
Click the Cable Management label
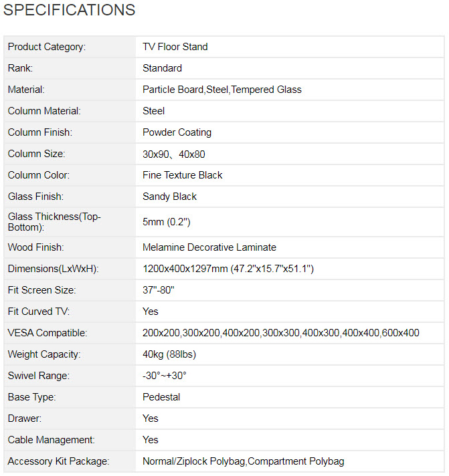tap(52, 440)
